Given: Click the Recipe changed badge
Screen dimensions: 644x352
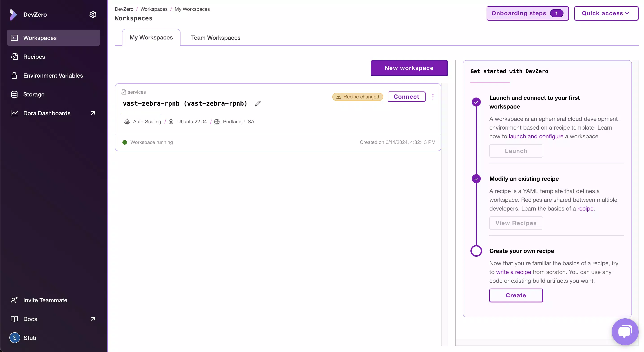Looking at the screenshot, I should click(x=358, y=97).
